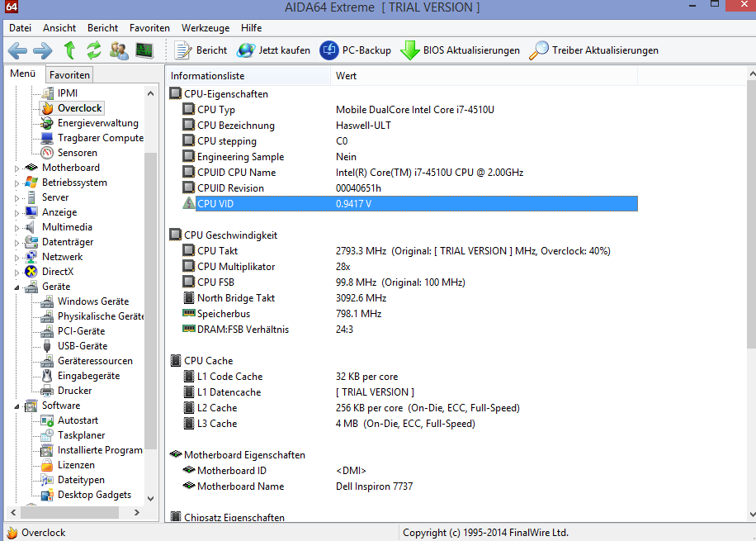Open the Werkzeuge menu
756x541 pixels.
(206, 28)
